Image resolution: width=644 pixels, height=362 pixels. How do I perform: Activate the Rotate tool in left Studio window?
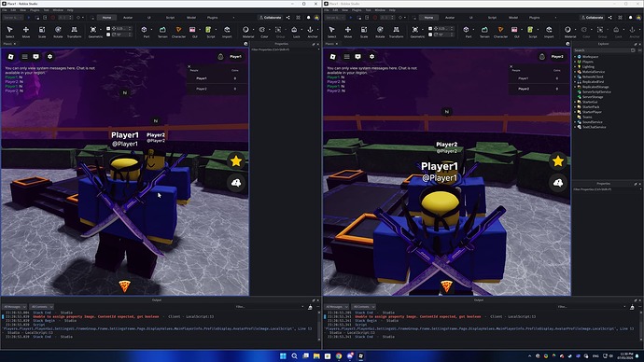58,32
